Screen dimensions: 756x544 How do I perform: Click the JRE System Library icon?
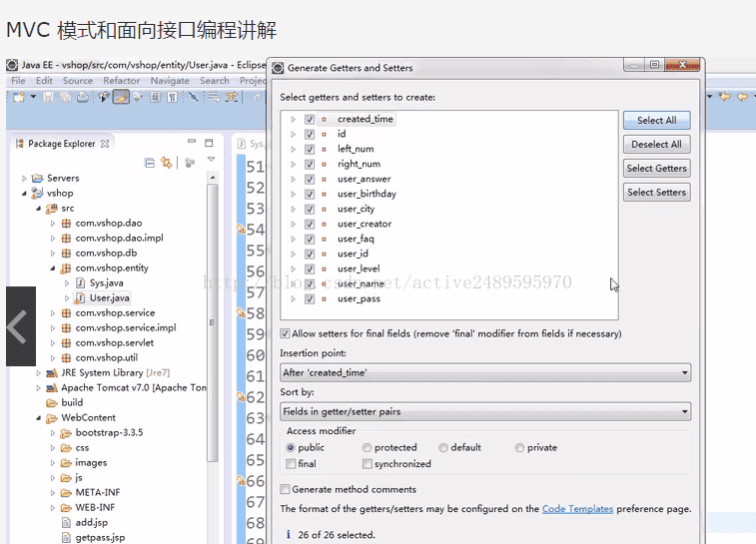52,373
